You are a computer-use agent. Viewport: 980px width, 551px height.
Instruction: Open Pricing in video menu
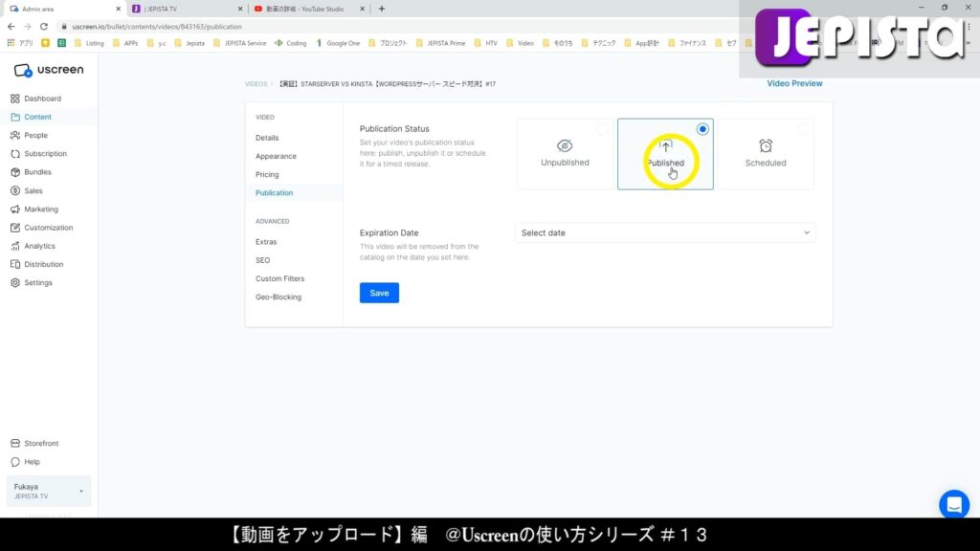click(x=267, y=175)
